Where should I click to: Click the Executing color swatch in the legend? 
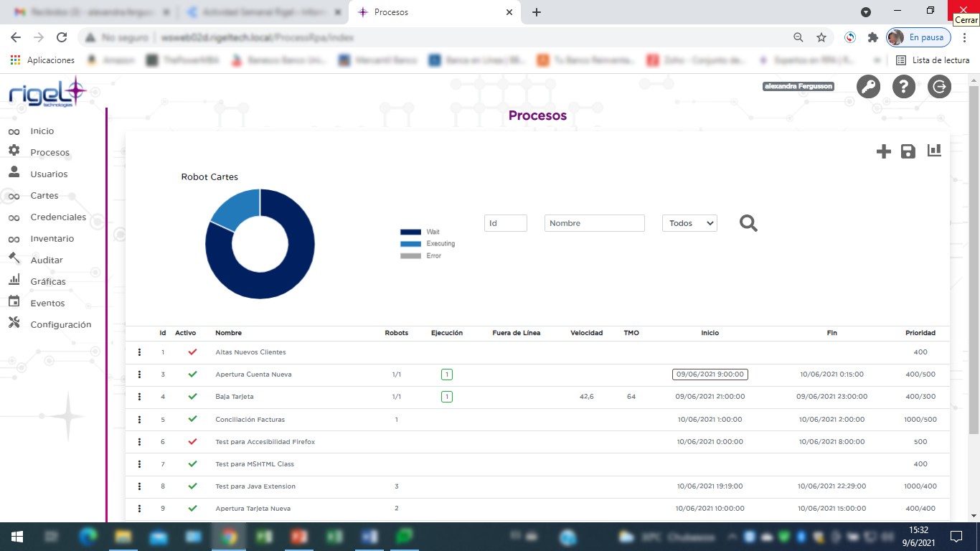point(410,244)
